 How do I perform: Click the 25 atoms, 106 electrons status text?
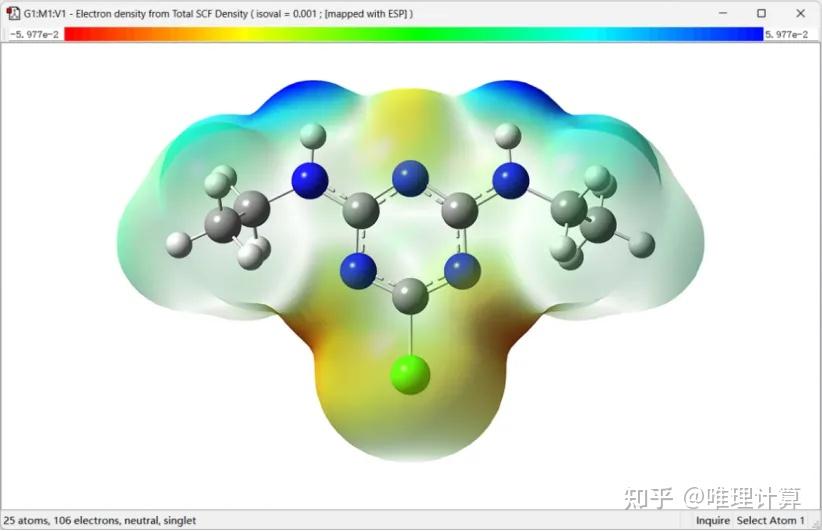tap(100, 521)
